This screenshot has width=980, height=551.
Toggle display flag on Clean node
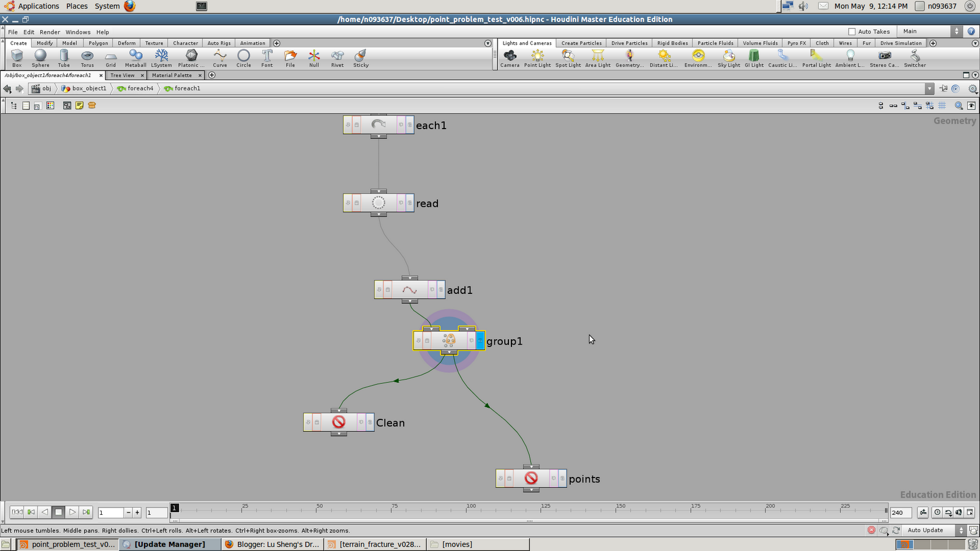point(370,422)
